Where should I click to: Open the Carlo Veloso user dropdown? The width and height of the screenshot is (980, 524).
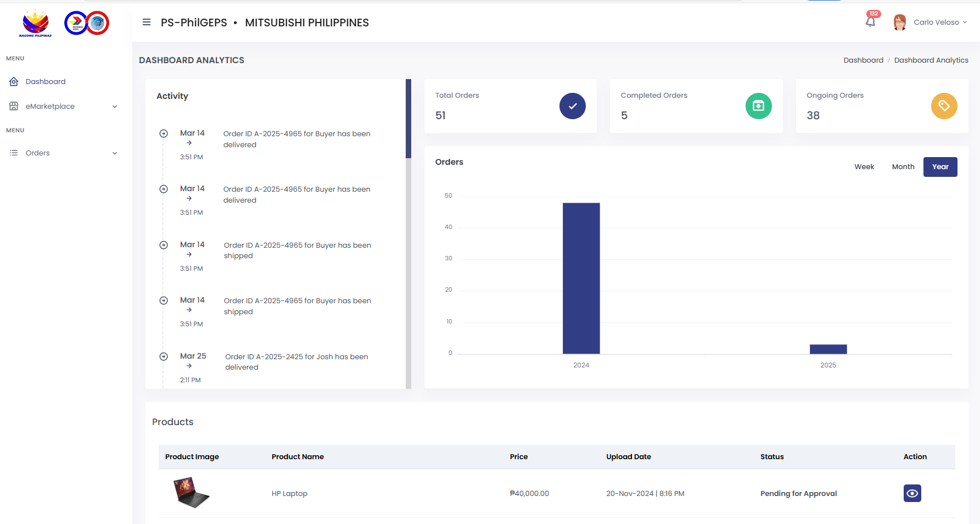point(940,23)
